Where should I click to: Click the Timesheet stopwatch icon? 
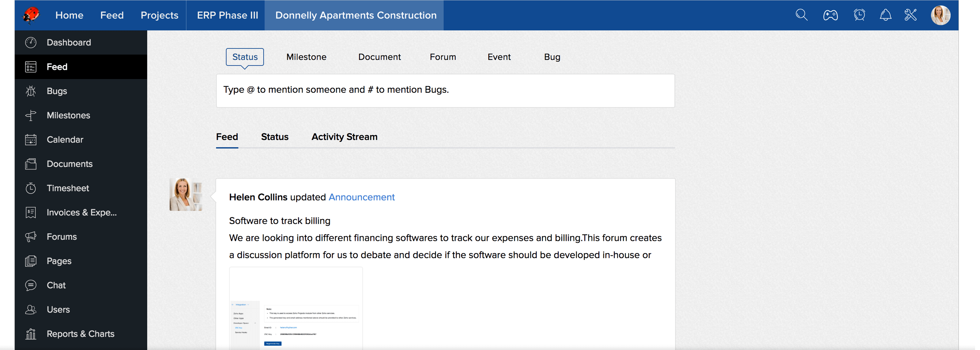(x=31, y=188)
